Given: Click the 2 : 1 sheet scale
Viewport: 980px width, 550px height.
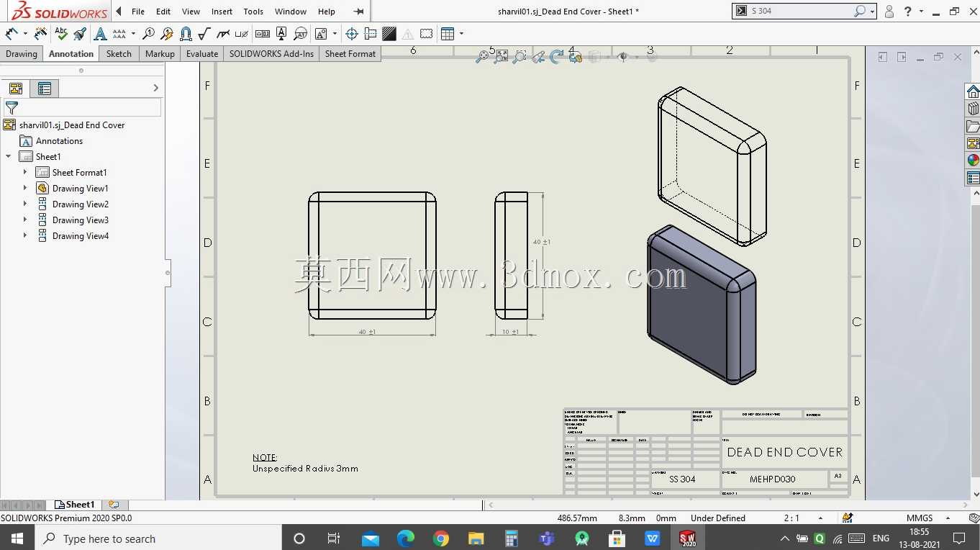Looking at the screenshot, I should point(791,518).
